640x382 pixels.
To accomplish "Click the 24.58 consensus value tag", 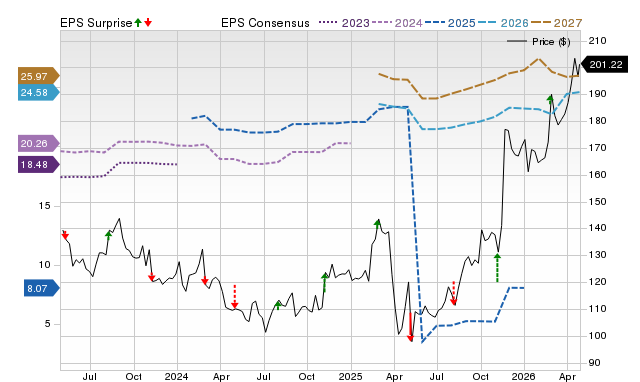I will 38,93.
